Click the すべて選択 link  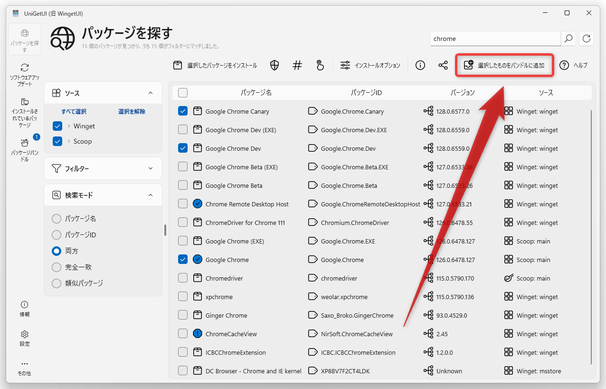pos(74,112)
